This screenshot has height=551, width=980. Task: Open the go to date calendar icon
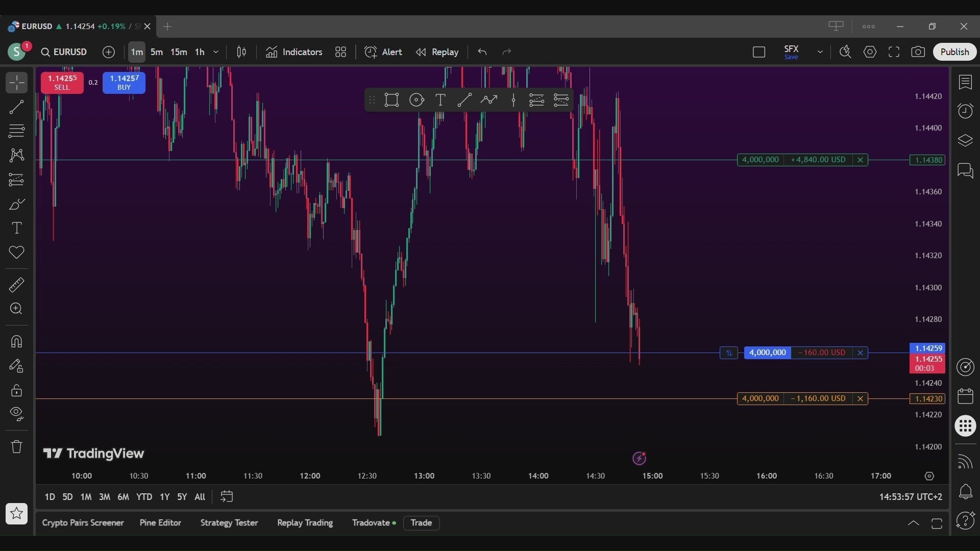pos(227,496)
